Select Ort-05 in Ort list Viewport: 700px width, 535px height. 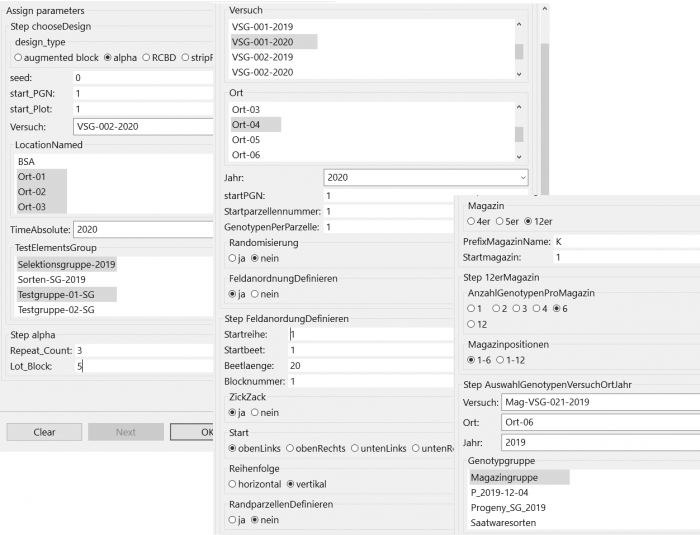246,140
